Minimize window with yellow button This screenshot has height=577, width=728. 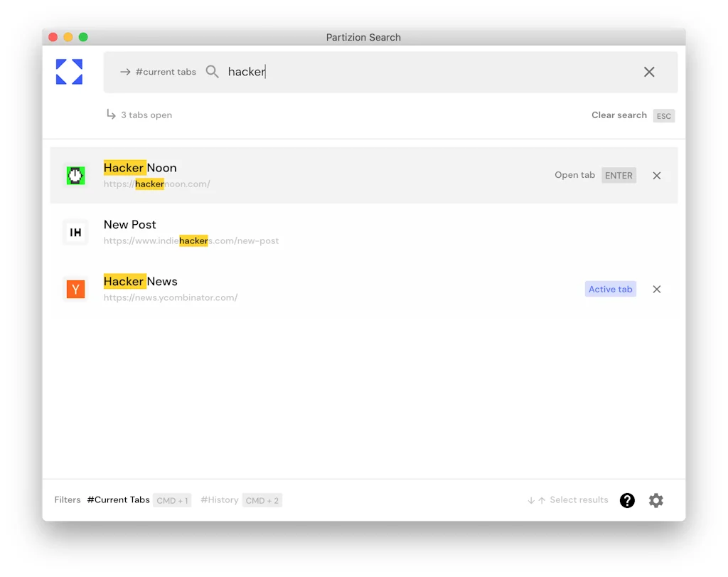pos(68,37)
